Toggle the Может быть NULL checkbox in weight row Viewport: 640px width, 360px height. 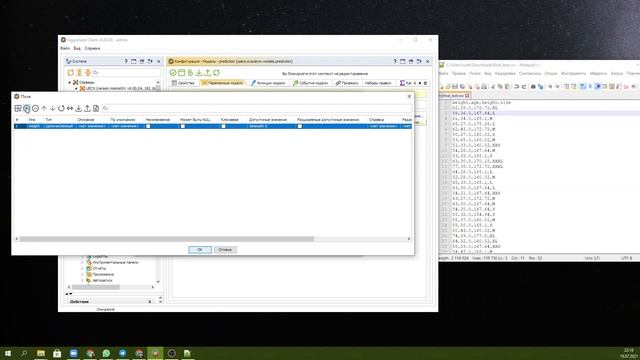(x=183, y=127)
